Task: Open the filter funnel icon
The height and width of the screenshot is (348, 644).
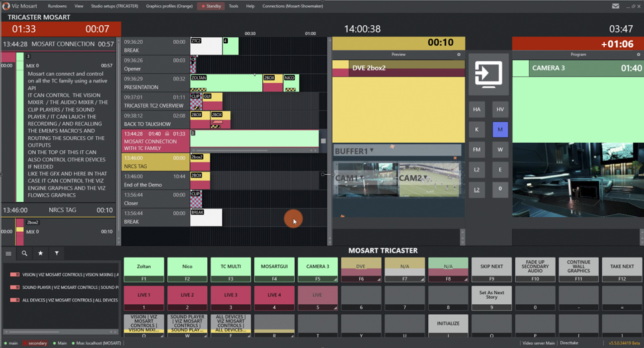Action: (56, 254)
